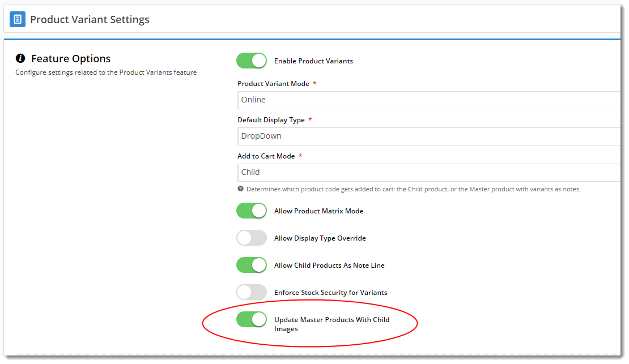
Task: Open the Add to Cart Mode dropdown
Action: click(x=429, y=173)
